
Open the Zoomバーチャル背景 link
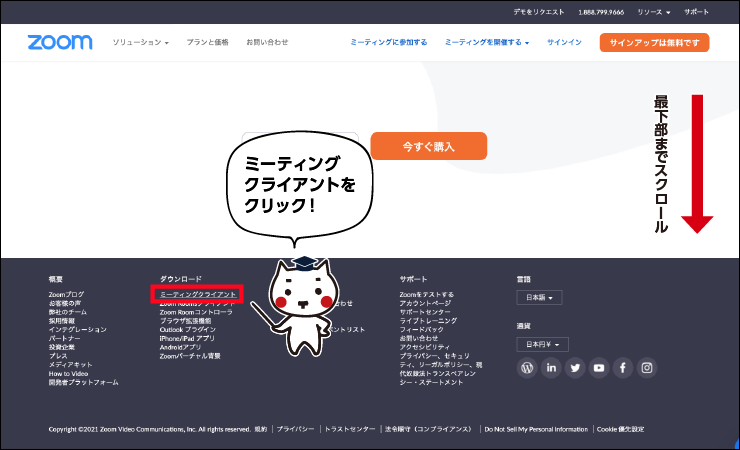point(190,356)
